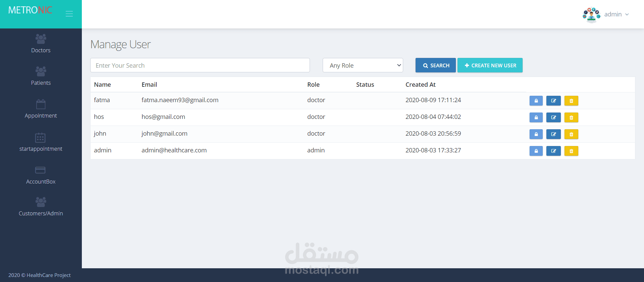Click the 2020-08-09 17:11:24 timestamp
This screenshot has height=282, width=644.
tap(433, 100)
